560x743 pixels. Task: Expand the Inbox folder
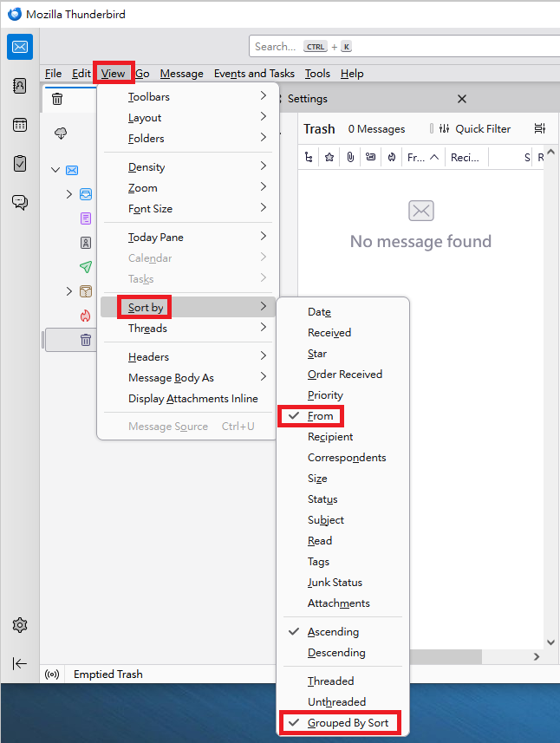click(69, 194)
